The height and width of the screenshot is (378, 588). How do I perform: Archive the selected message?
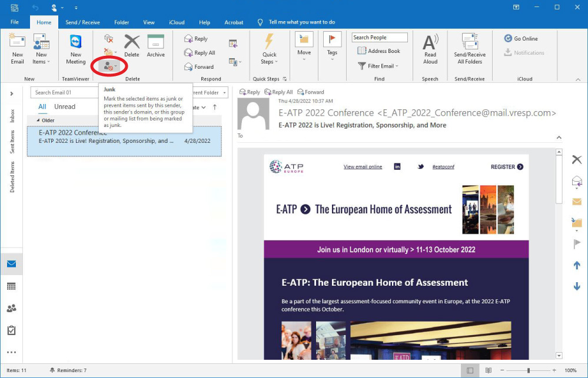point(155,46)
